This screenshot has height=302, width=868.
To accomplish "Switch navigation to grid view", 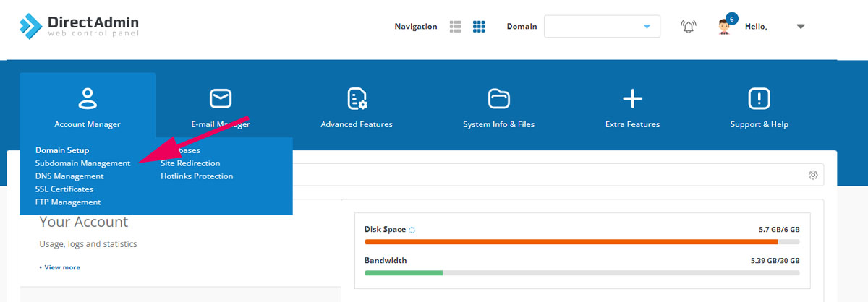I will tap(479, 27).
